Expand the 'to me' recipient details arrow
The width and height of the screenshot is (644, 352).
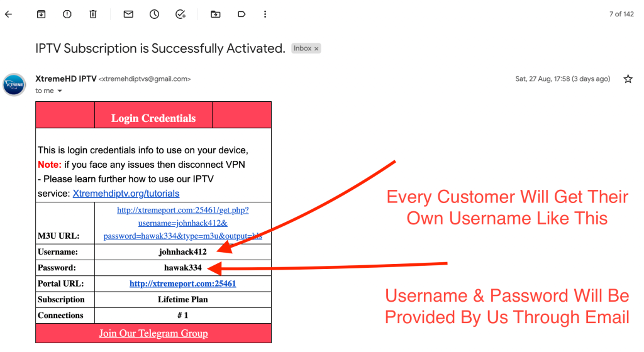tap(60, 91)
